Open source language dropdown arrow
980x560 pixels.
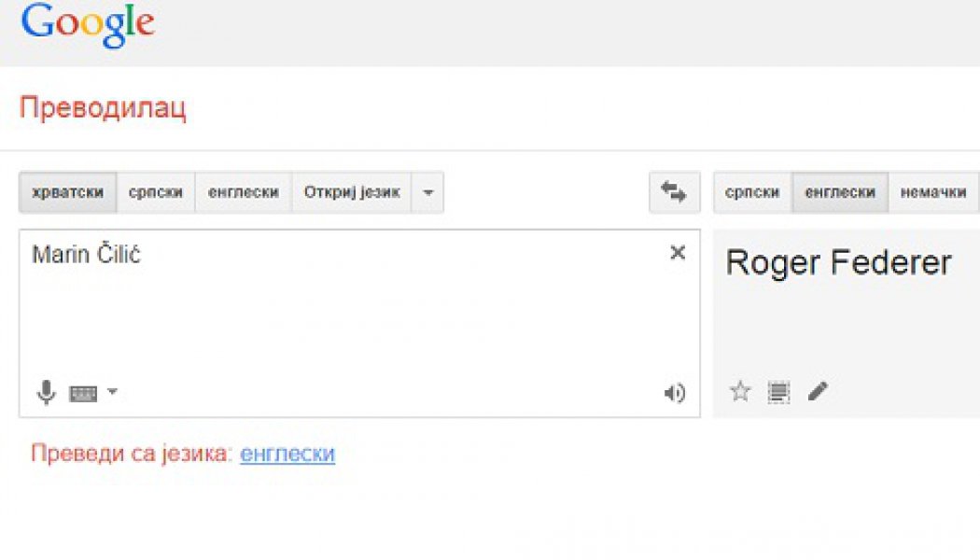(x=428, y=192)
